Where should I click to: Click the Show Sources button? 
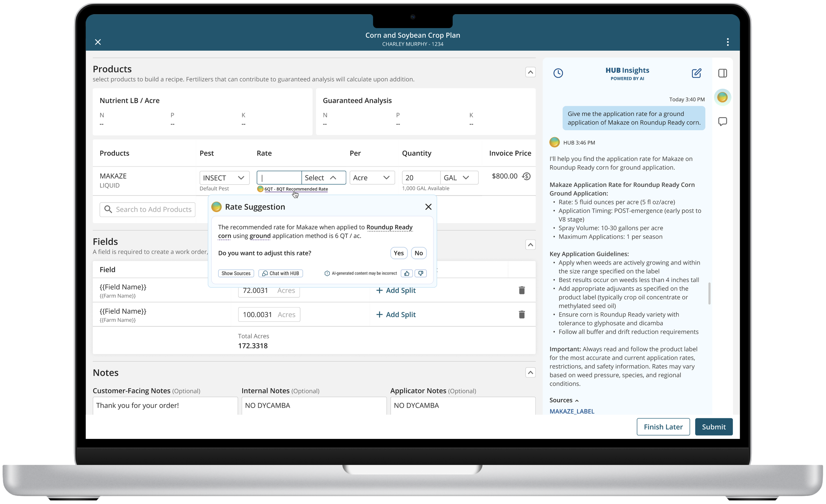tap(236, 273)
